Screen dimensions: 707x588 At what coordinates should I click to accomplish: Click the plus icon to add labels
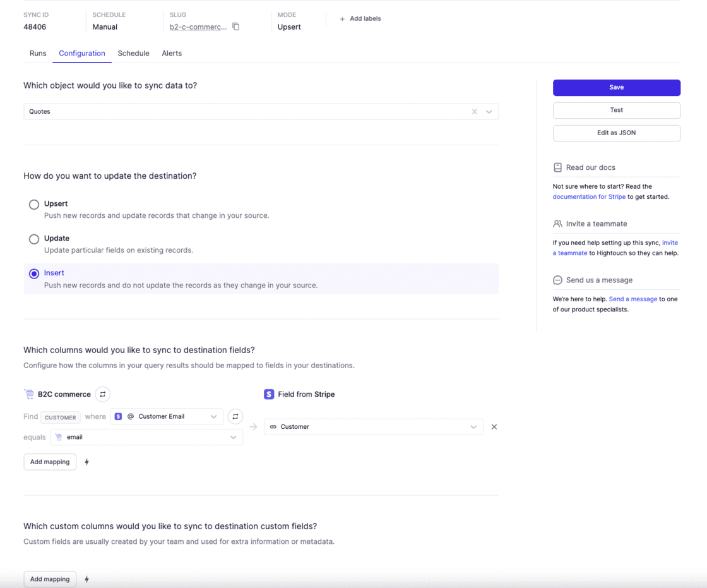click(342, 19)
